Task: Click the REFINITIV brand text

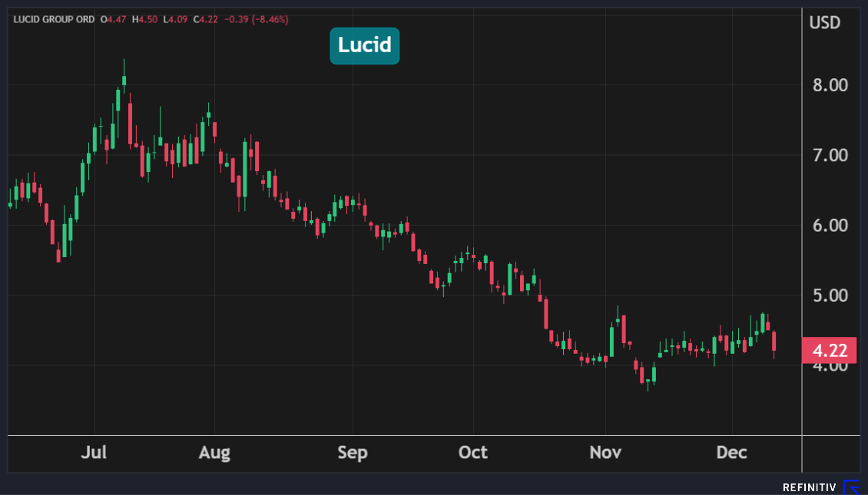Action: click(x=810, y=487)
